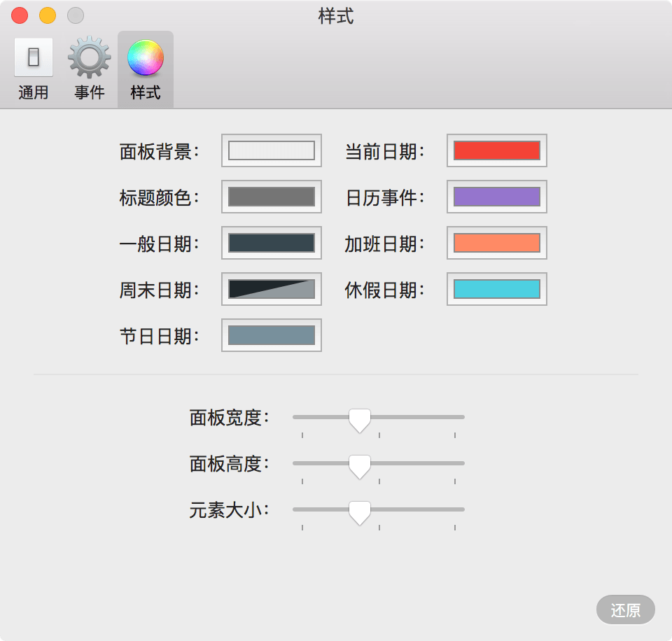
Task: Open the 标题颜色 gray color well
Action: (x=272, y=197)
